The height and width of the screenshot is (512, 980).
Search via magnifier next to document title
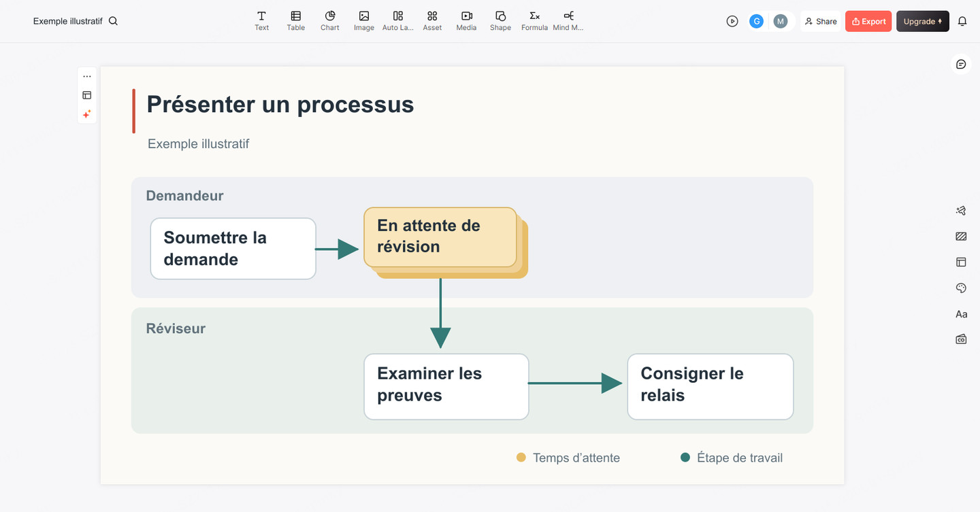point(114,21)
